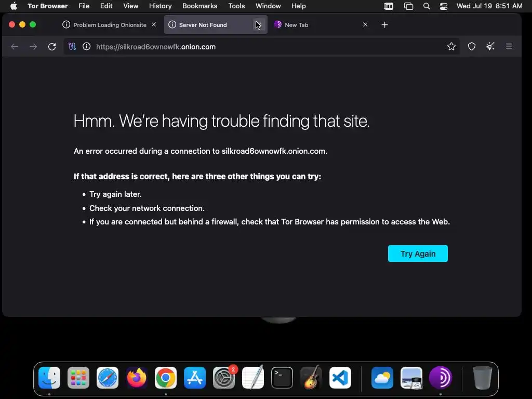Click Tor Browser icon in Dock
The height and width of the screenshot is (399, 532).
[441, 378]
